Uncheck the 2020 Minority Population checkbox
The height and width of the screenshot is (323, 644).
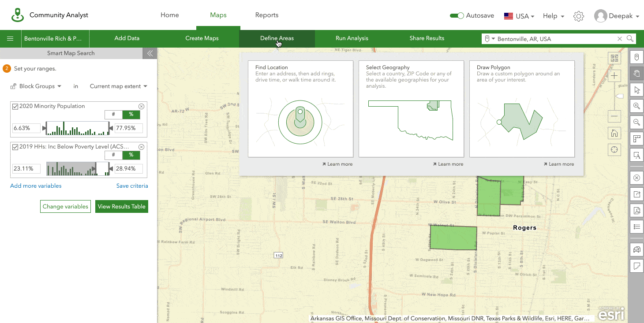click(15, 106)
